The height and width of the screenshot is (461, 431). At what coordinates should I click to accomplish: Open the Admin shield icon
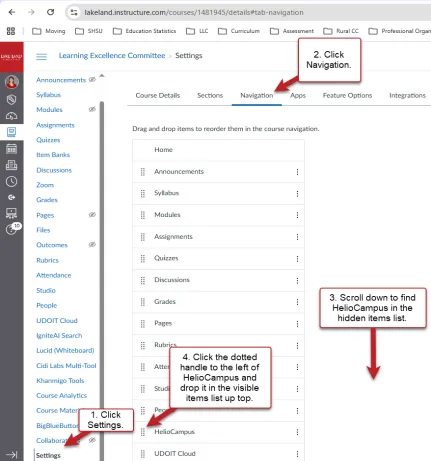(x=12, y=99)
